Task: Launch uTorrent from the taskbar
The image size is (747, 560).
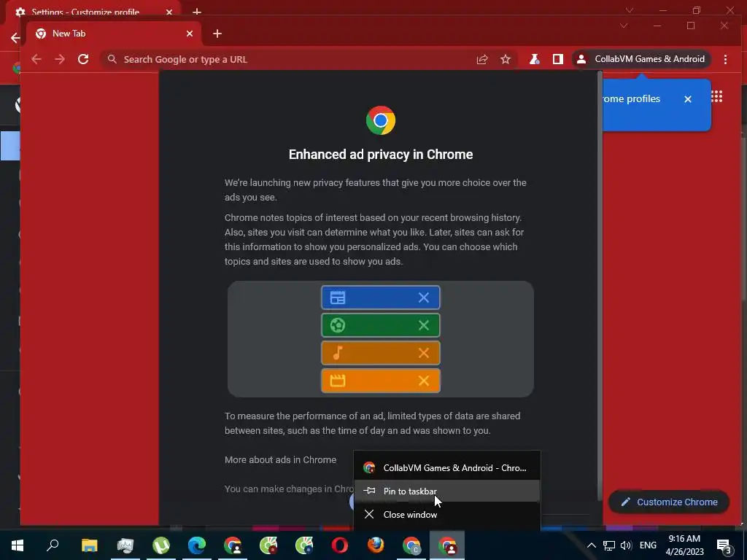Action: pos(161,545)
